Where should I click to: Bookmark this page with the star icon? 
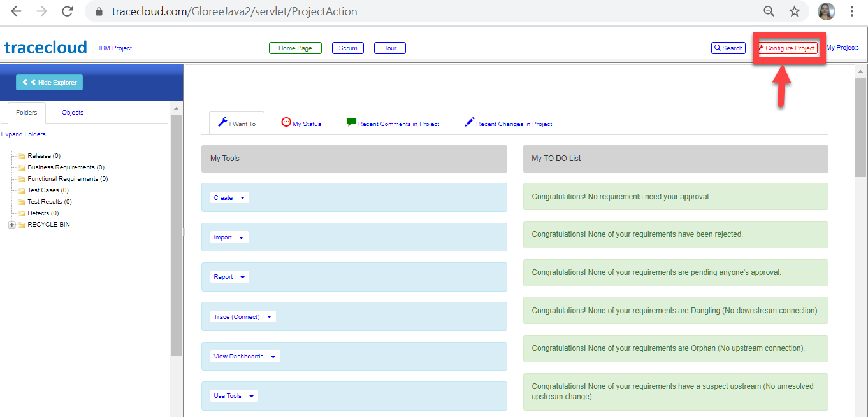[x=795, y=11]
